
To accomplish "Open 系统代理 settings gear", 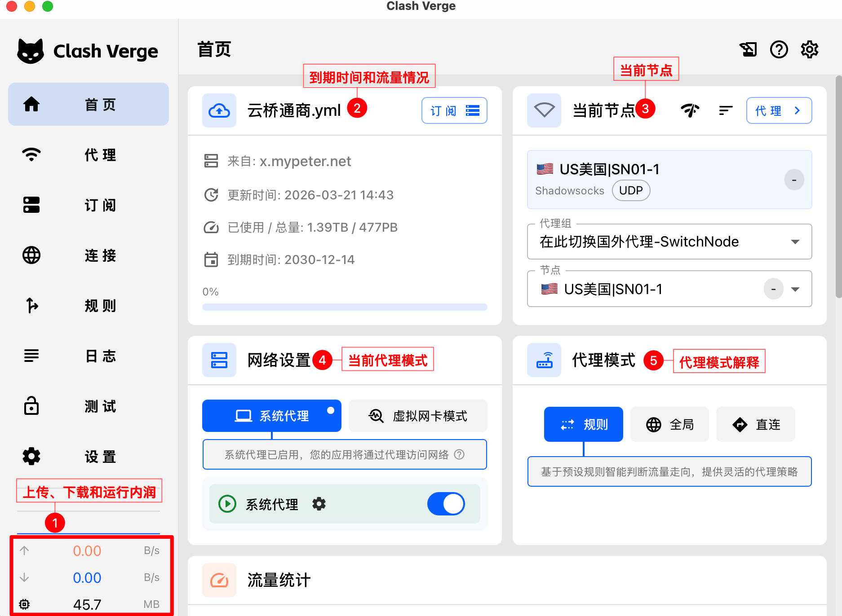I will tap(319, 504).
